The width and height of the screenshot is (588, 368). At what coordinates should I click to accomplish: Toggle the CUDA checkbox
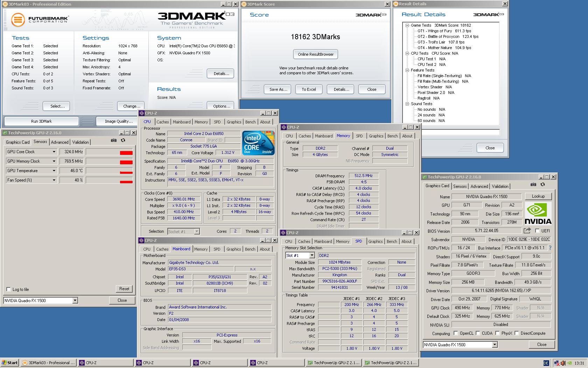click(x=478, y=333)
